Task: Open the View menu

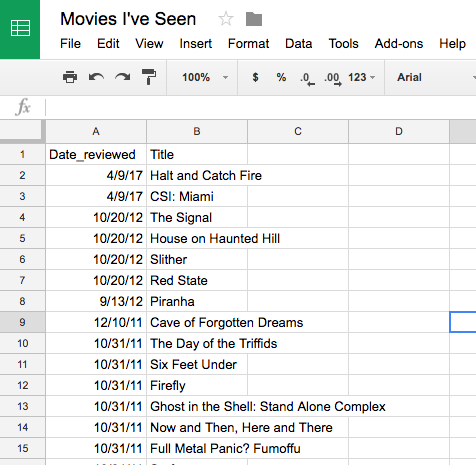Action: [149, 44]
